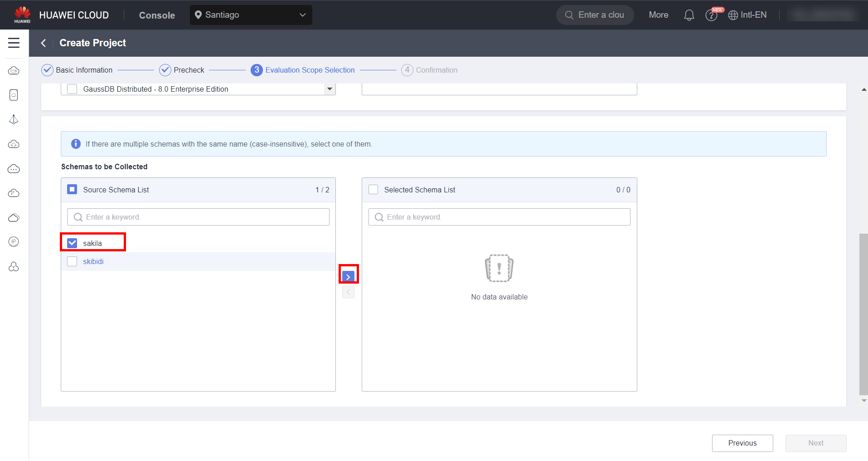Open the GaussDB Distributed edition dropdown arrow
868x461 pixels.
coord(330,89)
